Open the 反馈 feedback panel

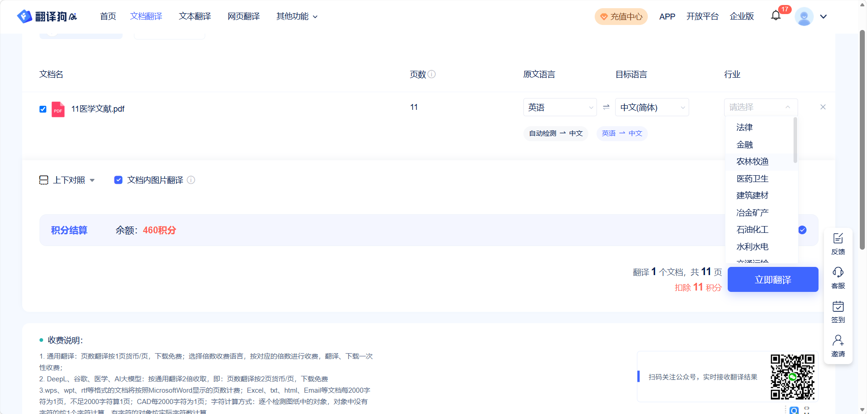pos(838,244)
